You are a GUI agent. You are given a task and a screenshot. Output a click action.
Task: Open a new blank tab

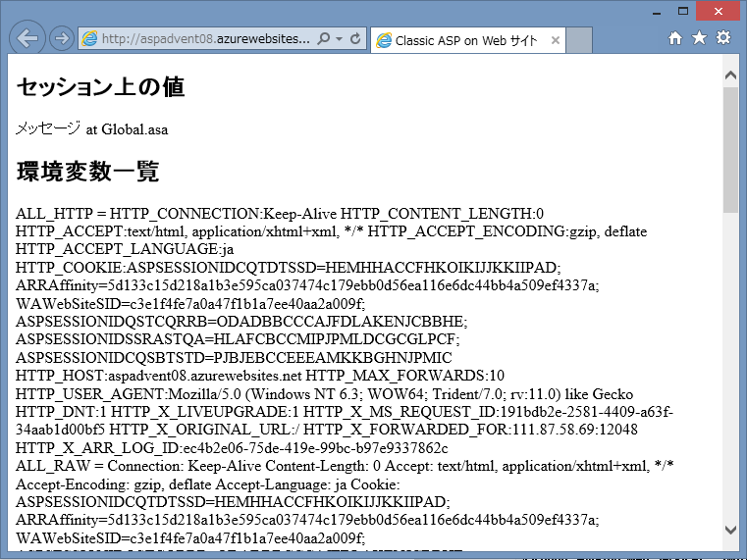(x=579, y=40)
